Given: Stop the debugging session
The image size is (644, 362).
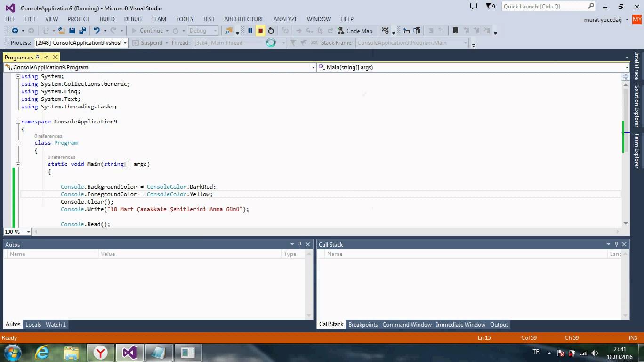Looking at the screenshot, I should [260, 30].
